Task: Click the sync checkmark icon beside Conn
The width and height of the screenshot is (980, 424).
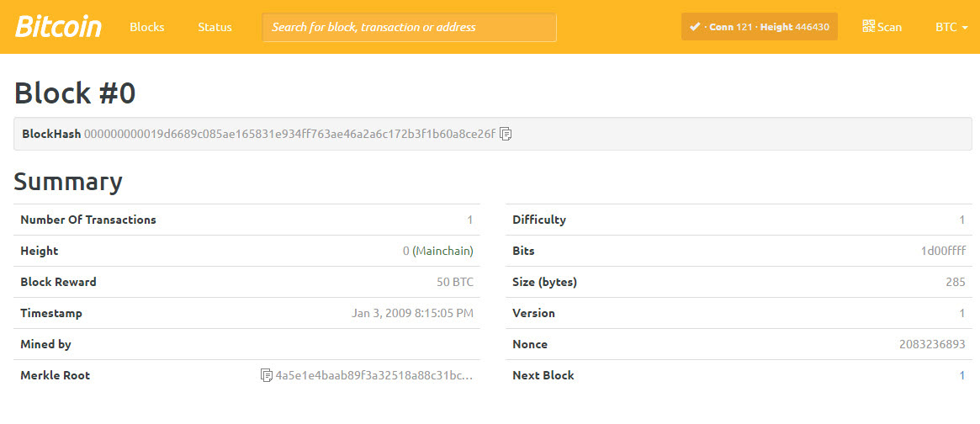Action: click(695, 27)
